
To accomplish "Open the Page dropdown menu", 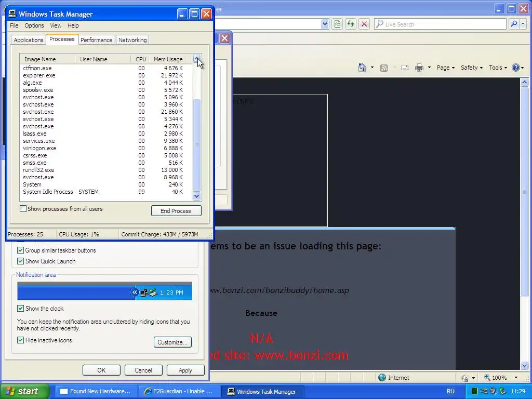I will pyautogui.click(x=445, y=68).
